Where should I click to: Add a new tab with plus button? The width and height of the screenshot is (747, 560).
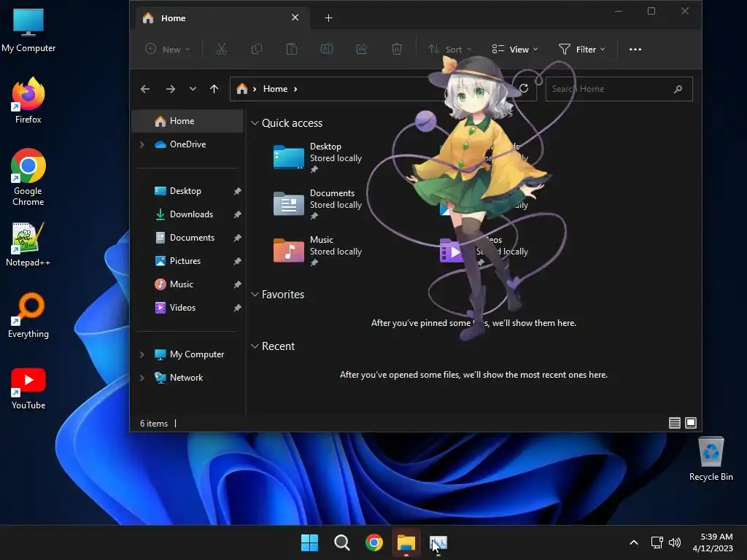pos(328,18)
